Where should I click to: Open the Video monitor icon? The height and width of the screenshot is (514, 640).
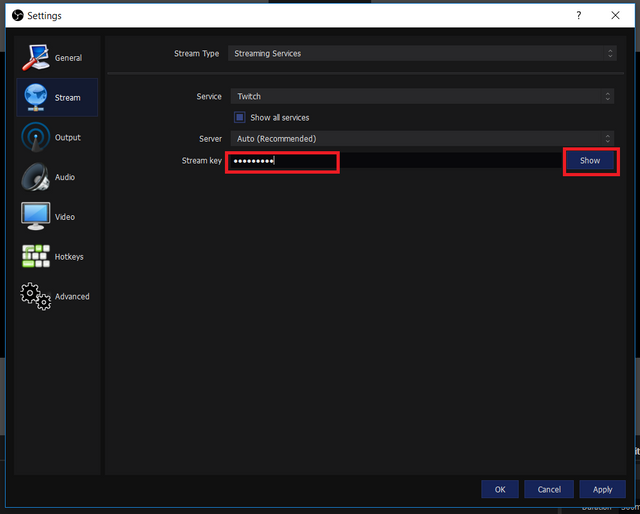(x=36, y=216)
